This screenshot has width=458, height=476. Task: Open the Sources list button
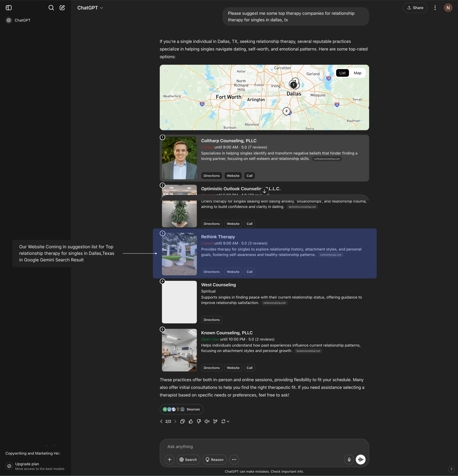point(181,410)
